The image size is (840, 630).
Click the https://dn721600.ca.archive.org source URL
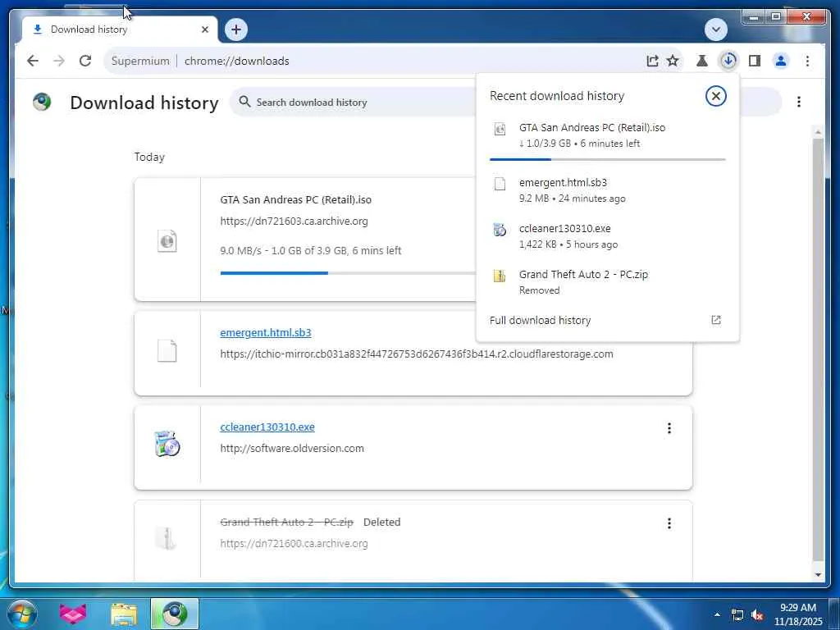pos(294,543)
